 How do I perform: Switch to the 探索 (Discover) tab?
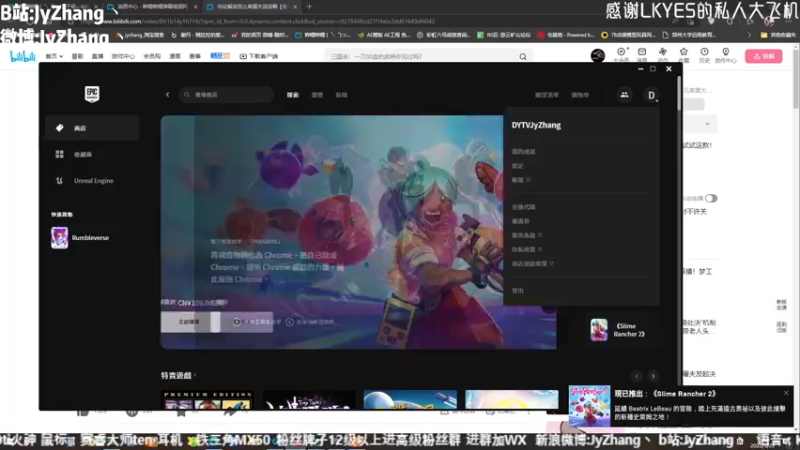tap(293, 95)
